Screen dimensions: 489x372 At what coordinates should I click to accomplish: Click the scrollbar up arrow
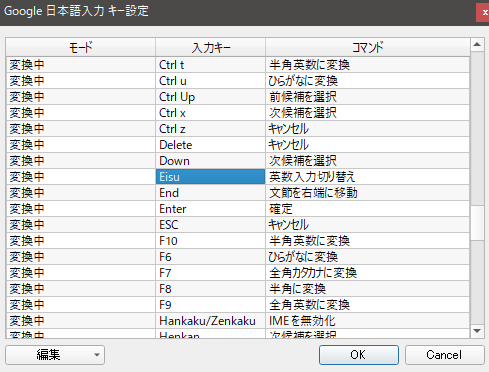(x=477, y=44)
